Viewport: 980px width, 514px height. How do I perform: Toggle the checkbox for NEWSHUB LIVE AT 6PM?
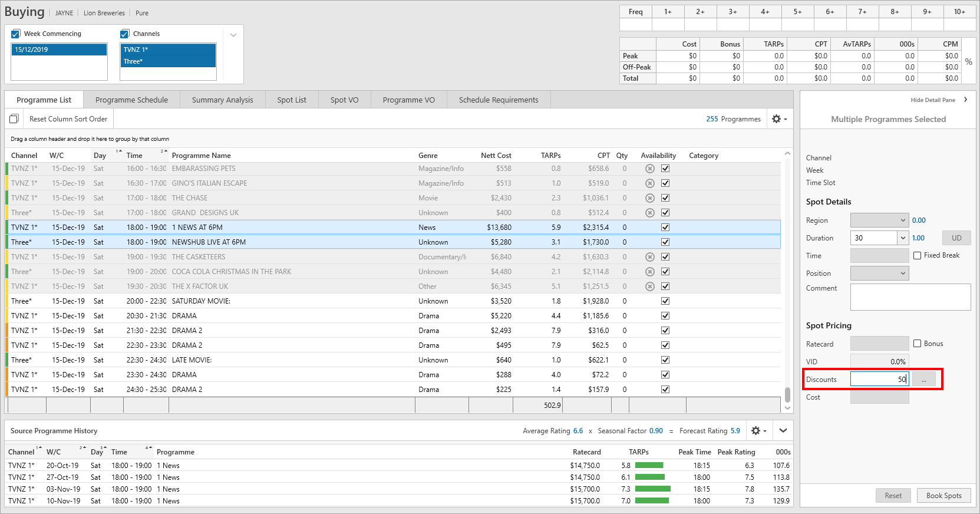(665, 242)
